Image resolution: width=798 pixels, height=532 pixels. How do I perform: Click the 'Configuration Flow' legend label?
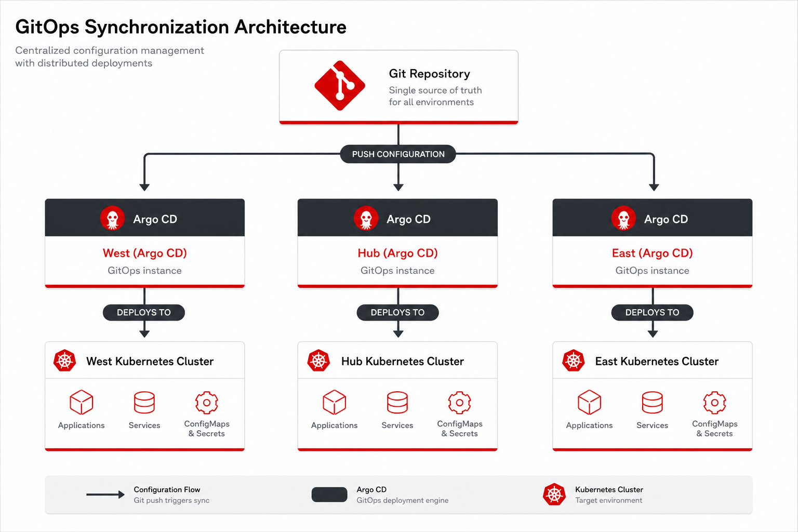(167, 489)
